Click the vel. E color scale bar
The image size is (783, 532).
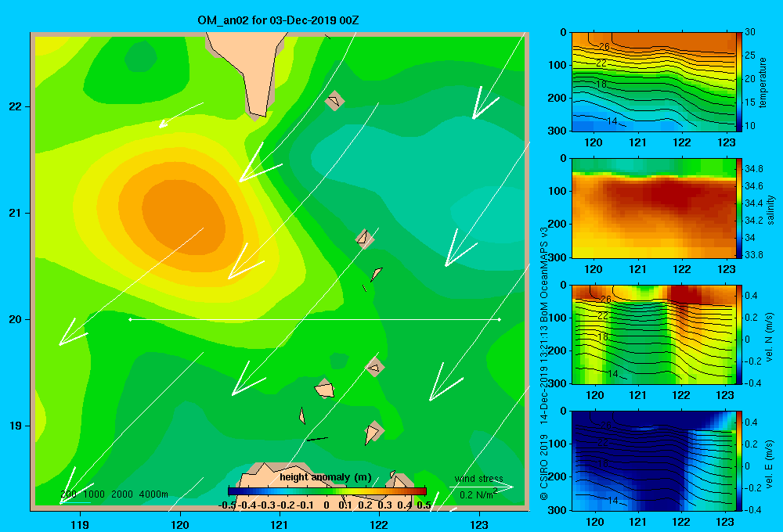(x=739, y=461)
